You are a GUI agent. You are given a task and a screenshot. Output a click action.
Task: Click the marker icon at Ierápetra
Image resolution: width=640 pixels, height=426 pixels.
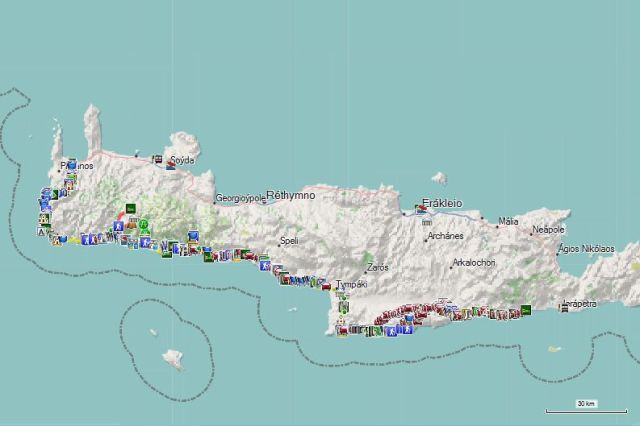coord(564,307)
